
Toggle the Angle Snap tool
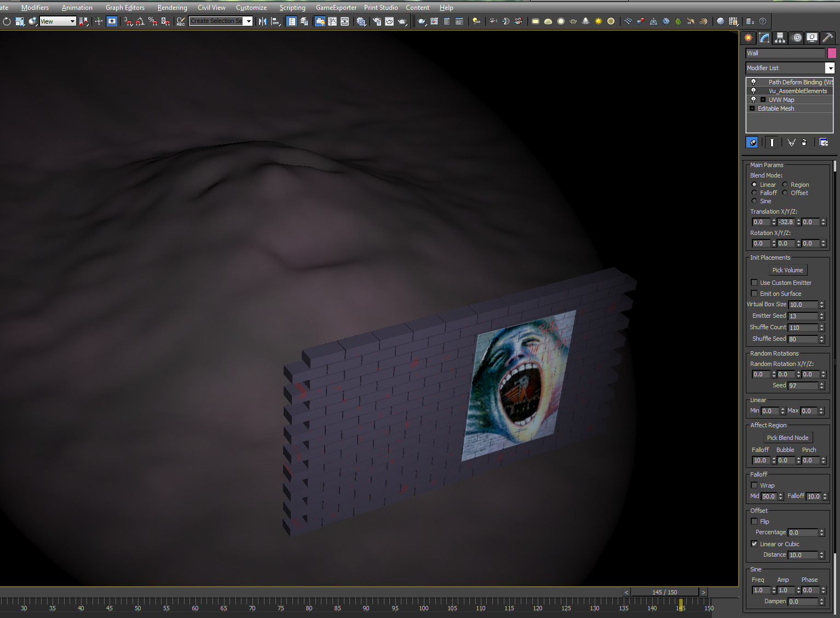[x=140, y=21]
